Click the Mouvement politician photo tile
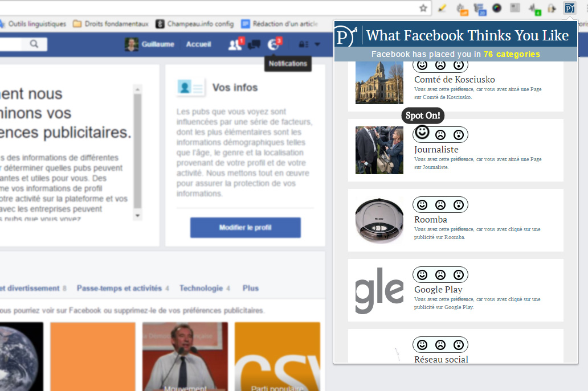The height and width of the screenshot is (391, 588). 185,356
